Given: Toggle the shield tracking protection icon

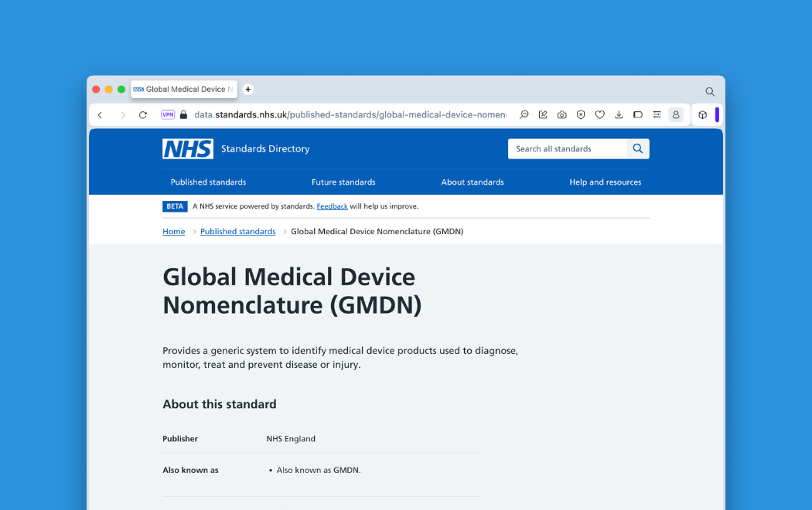Looking at the screenshot, I should coord(581,114).
